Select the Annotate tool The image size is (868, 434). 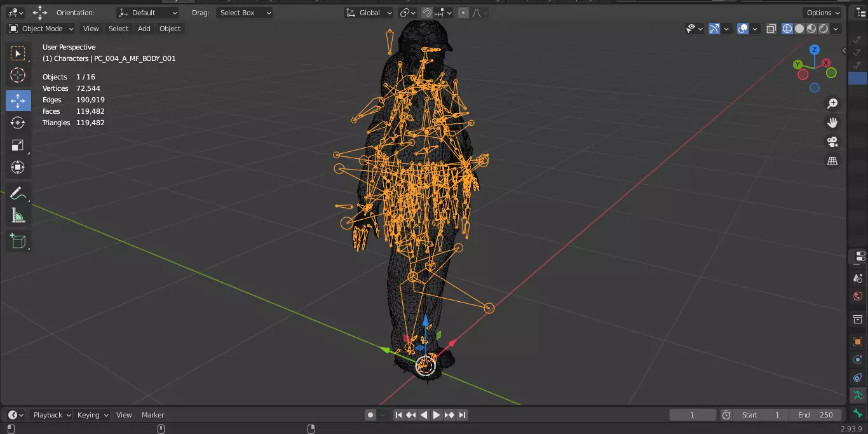pyautogui.click(x=18, y=193)
